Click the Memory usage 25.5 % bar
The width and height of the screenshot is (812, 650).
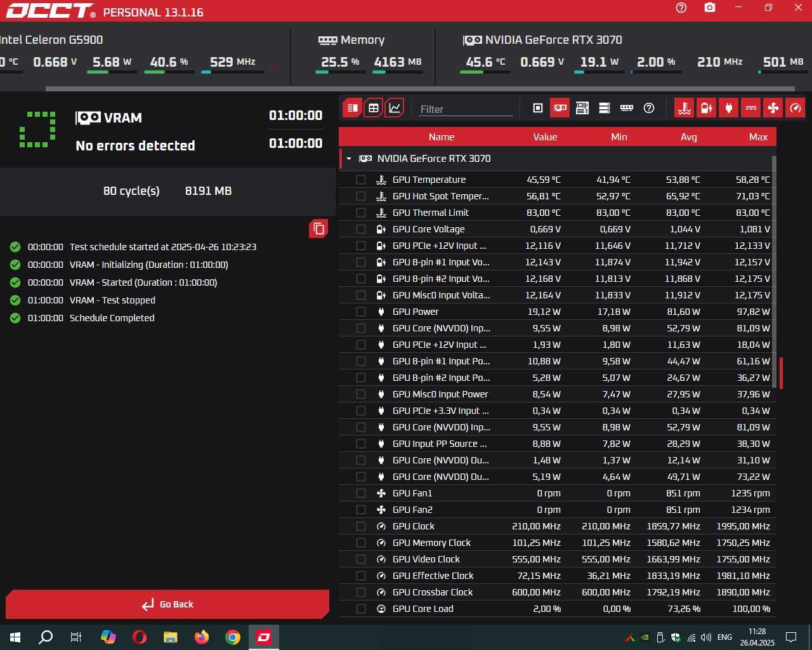coord(340,72)
